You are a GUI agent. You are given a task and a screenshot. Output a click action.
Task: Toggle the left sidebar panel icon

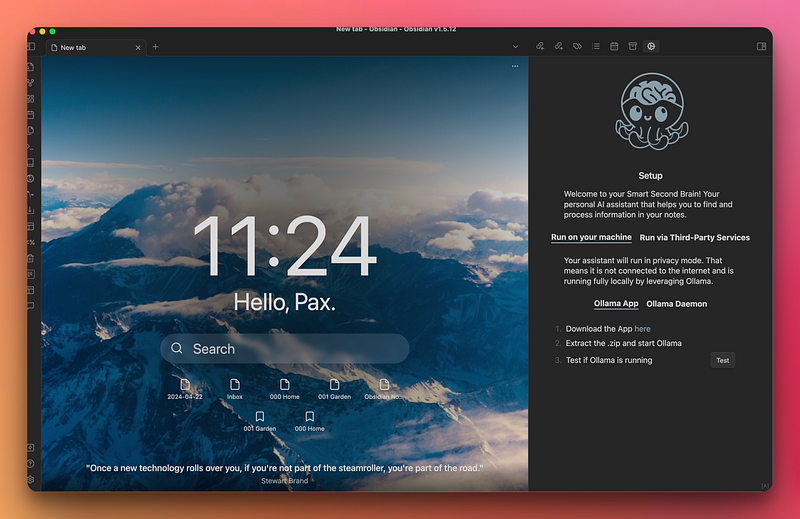[31, 46]
